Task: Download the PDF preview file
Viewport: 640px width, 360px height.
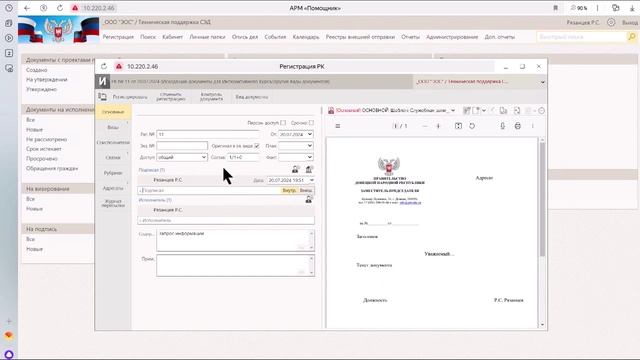Action: (x=502, y=126)
